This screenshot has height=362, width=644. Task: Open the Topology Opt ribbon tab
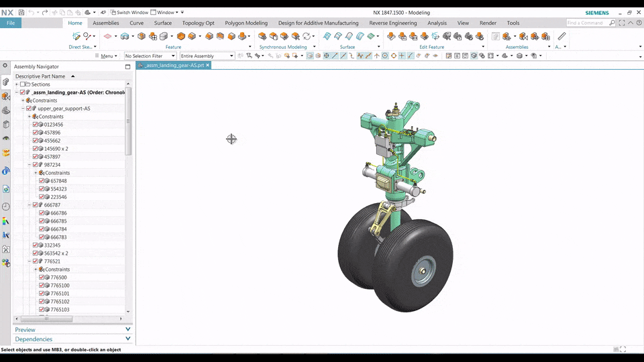(x=199, y=23)
